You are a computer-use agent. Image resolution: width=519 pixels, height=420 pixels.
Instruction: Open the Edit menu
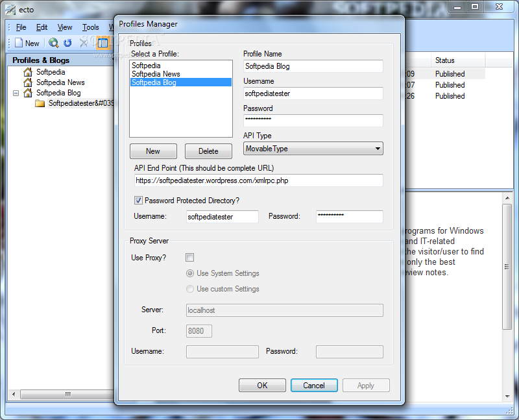point(42,27)
